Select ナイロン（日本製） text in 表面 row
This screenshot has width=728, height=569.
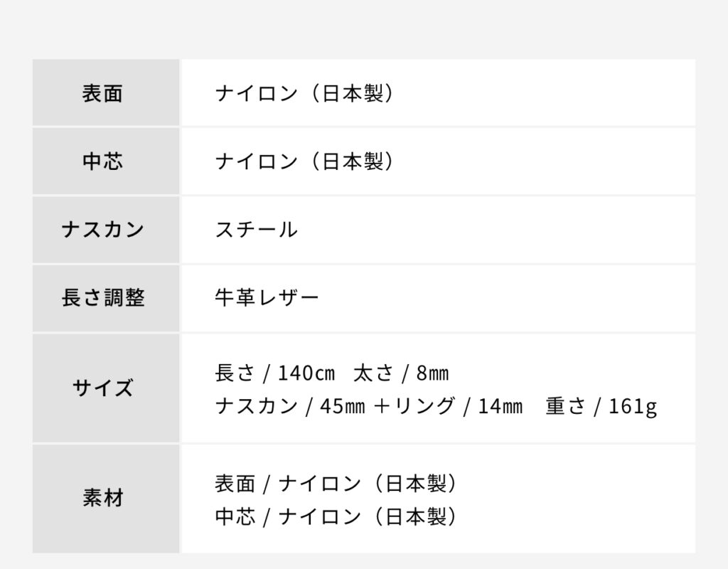coord(304,93)
